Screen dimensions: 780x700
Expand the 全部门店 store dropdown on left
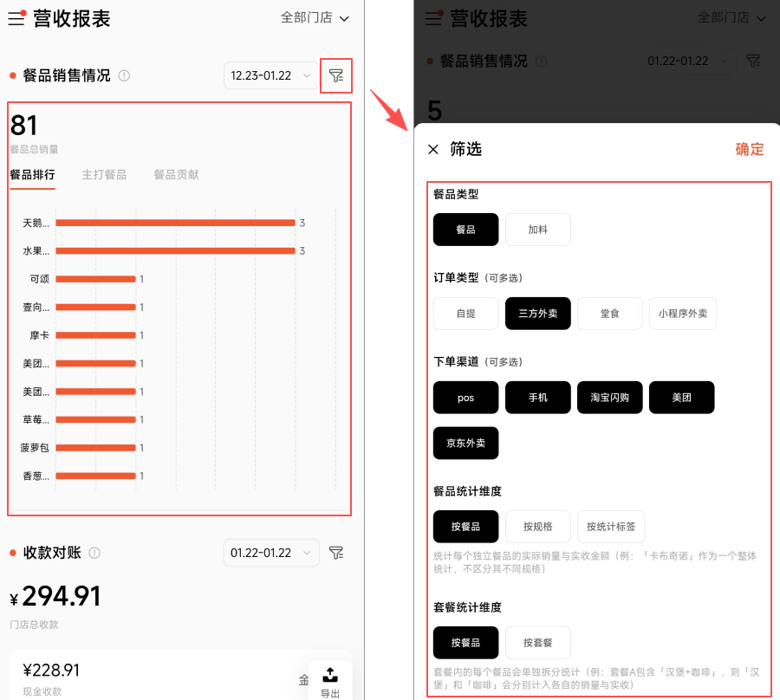click(315, 18)
